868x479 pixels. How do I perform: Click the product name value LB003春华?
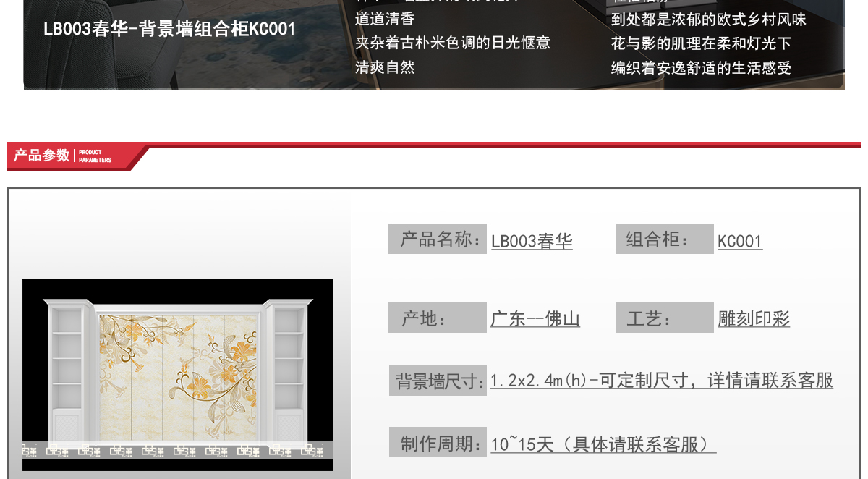point(532,242)
